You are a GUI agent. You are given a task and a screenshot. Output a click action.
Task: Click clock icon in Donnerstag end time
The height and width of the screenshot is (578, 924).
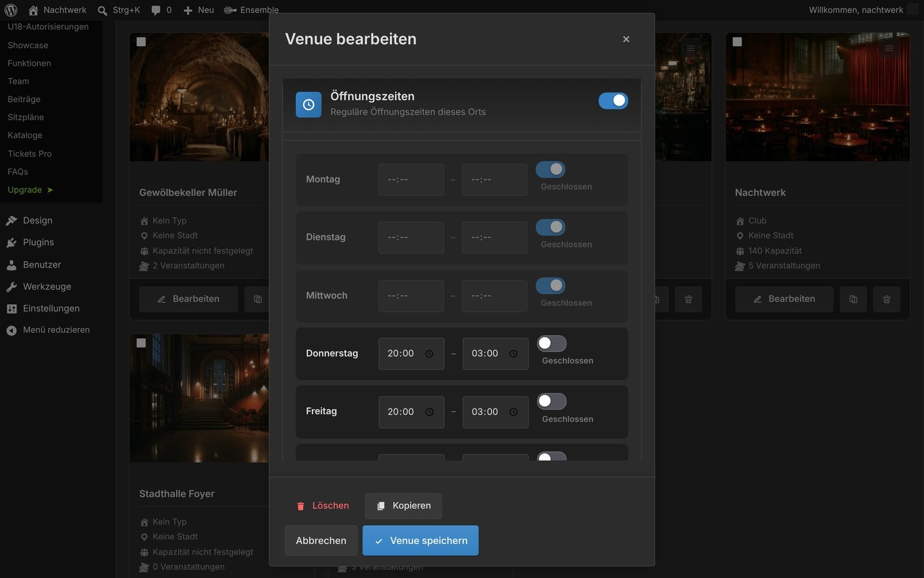click(x=513, y=354)
